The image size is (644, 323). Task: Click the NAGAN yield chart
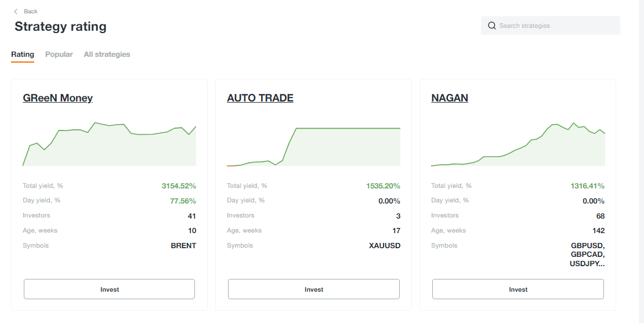pos(518,144)
